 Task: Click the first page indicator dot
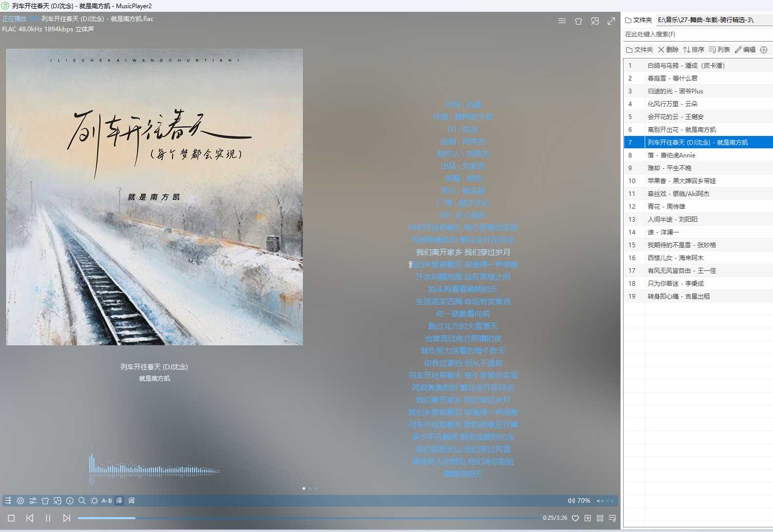(x=304, y=488)
